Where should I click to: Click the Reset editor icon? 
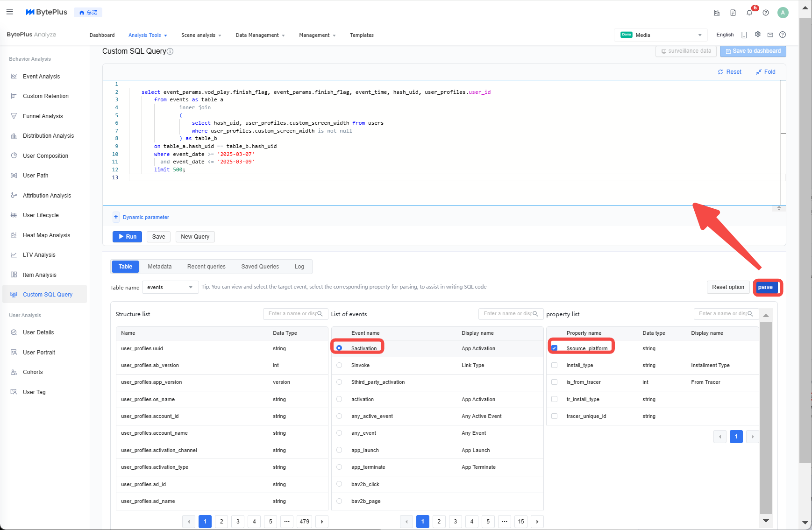click(x=720, y=72)
